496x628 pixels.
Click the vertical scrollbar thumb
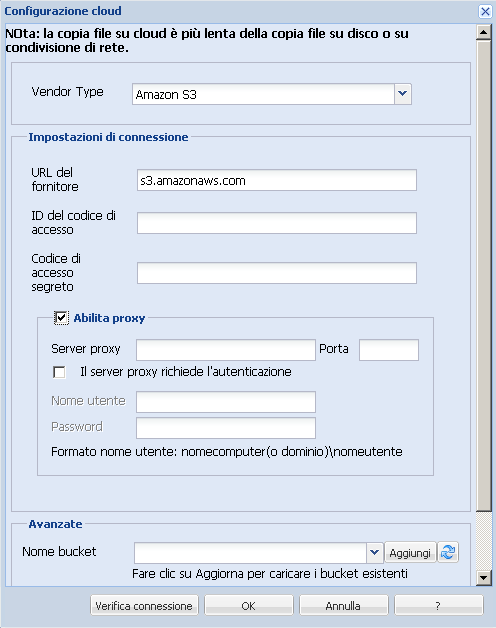click(484, 276)
